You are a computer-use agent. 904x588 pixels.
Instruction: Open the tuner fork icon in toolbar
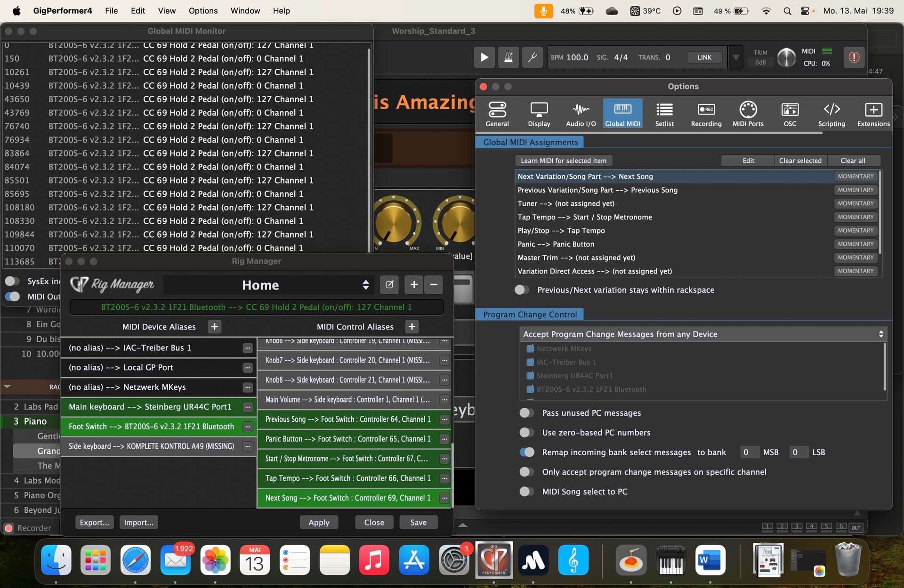(533, 57)
